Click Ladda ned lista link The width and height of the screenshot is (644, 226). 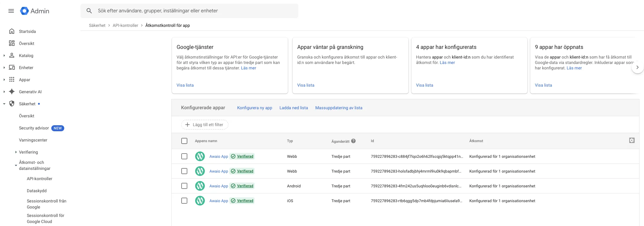(x=294, y=108)
